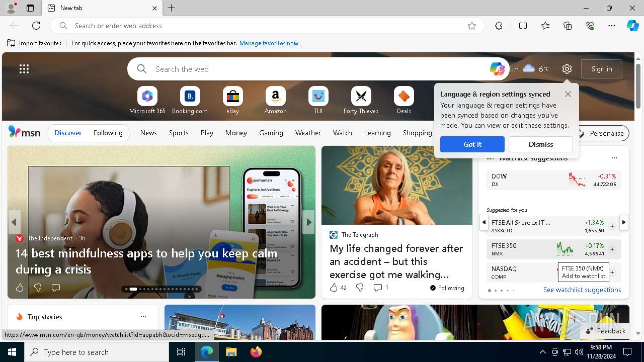Like the Telegraph article with 42 likes

click(x=338, y=288)
